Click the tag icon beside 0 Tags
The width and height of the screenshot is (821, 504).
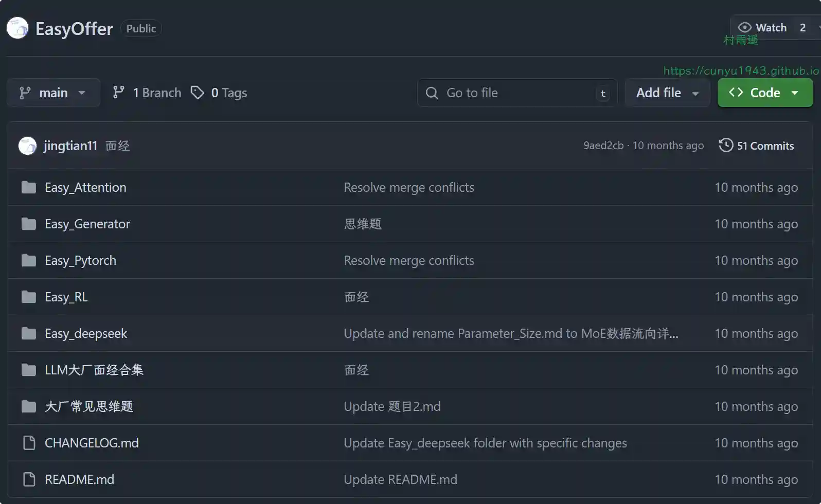coord(197,93)
